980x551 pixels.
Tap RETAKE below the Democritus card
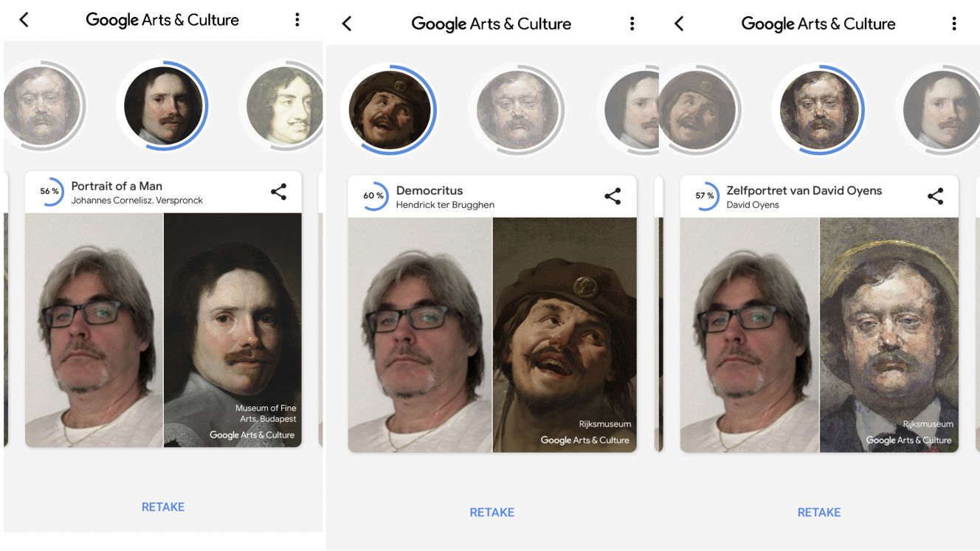(492, 512)
